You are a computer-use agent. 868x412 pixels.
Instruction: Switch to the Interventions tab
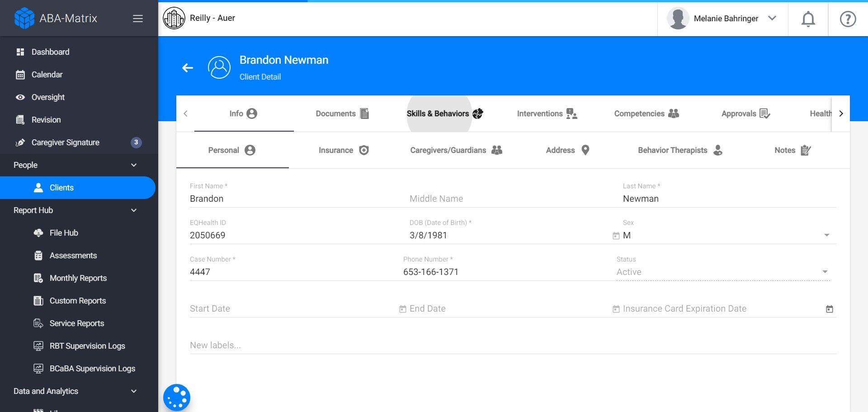(547, 114)
